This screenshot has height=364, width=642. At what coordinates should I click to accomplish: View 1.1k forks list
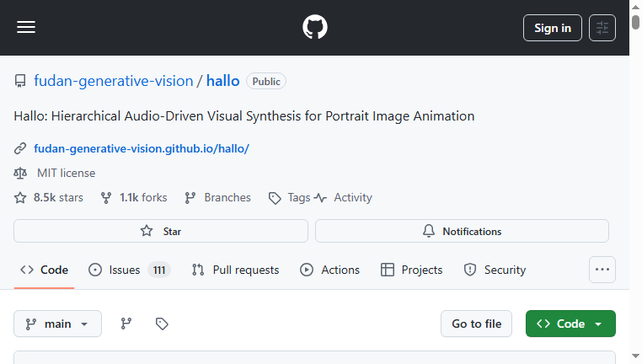pyautogui.click(x=134, y=198)
